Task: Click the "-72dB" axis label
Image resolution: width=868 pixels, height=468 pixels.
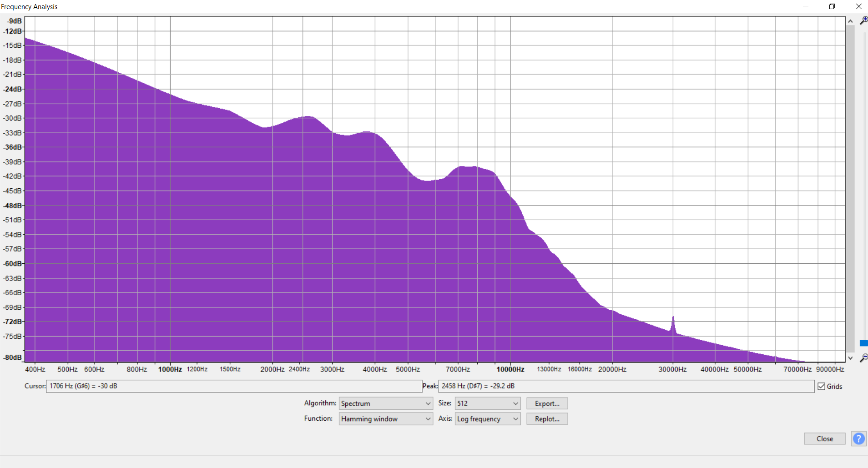Action: (x=13, y=322)
